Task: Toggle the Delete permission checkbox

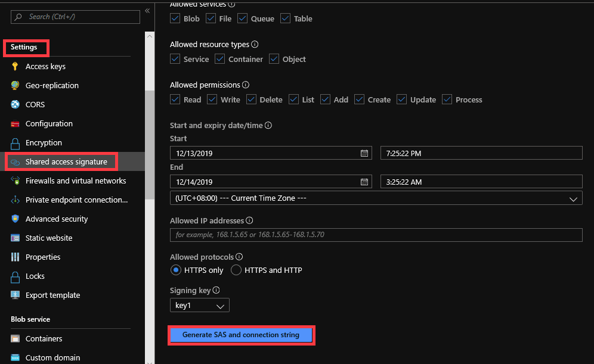Action: [252, 99]
